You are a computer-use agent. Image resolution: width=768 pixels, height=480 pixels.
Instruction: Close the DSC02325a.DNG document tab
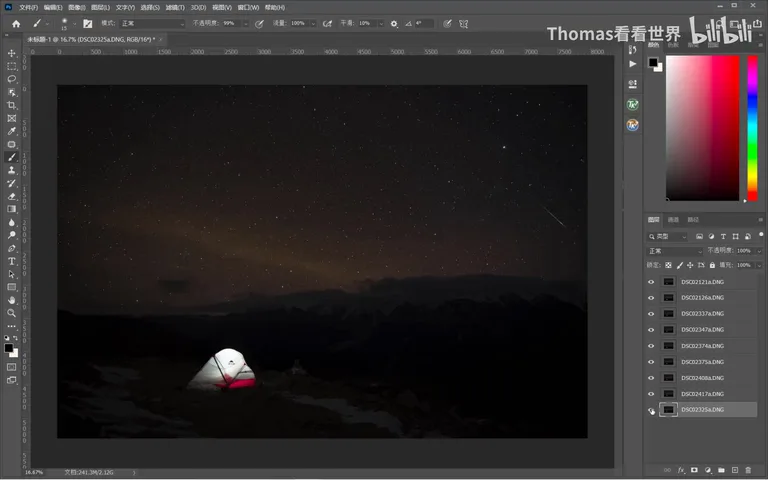161,40
